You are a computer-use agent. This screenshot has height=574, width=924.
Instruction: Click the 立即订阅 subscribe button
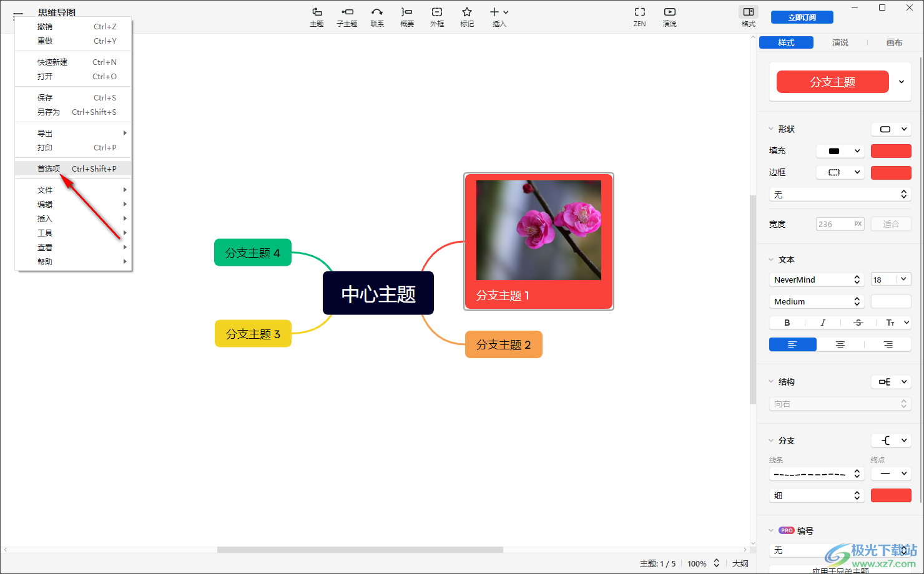tap(802, 17)
